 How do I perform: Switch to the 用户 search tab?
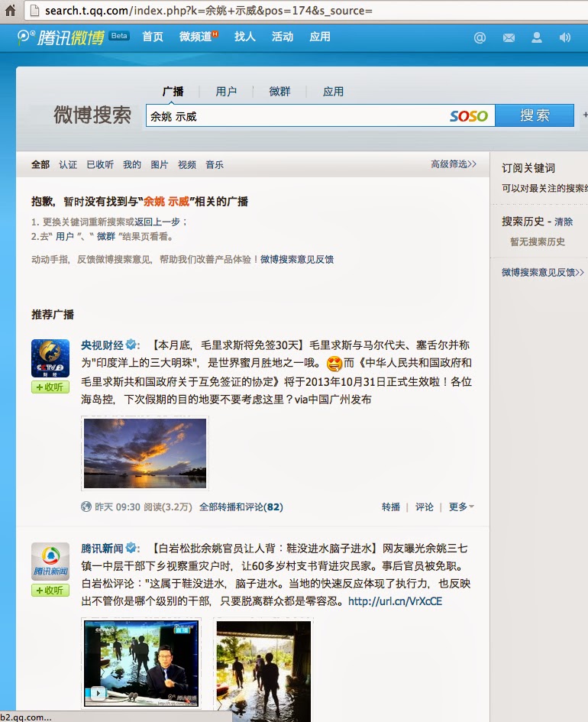pos(226,91)
